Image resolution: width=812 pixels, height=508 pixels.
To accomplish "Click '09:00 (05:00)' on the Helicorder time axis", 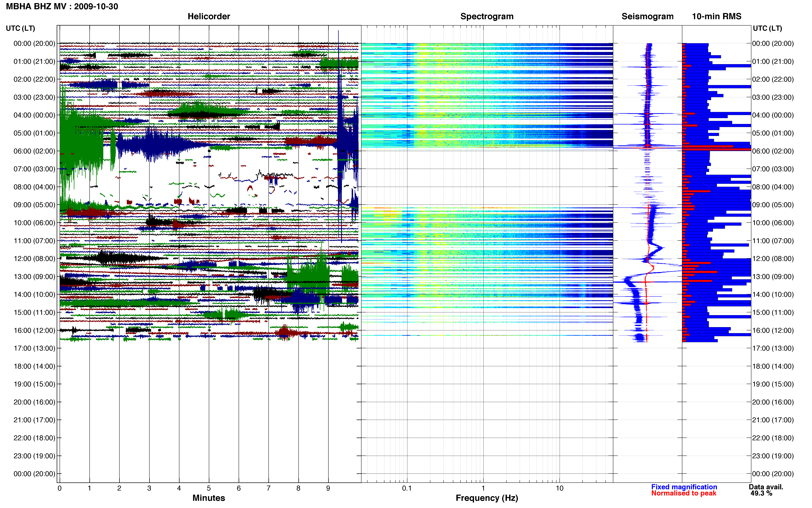I will coord(34,205).
